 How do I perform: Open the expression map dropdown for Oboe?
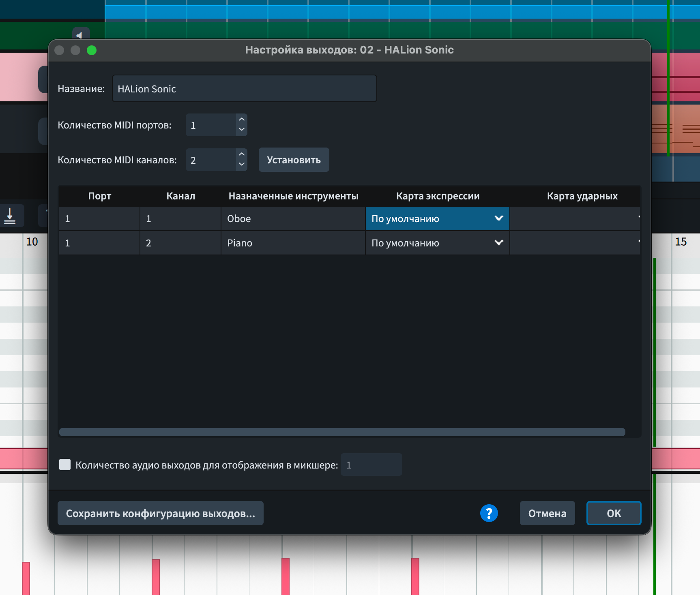point(437,218)
